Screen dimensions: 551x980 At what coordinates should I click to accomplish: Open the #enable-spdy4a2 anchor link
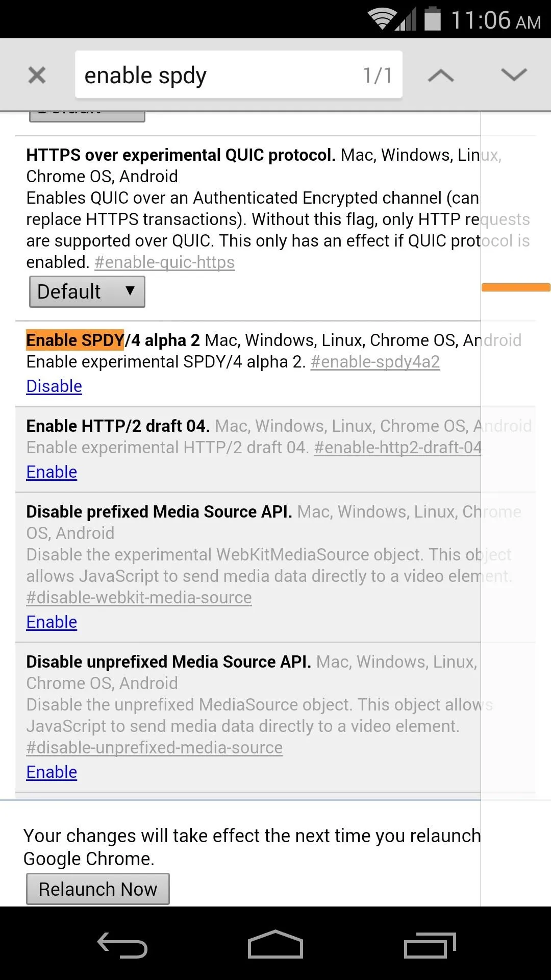point(375,362)
